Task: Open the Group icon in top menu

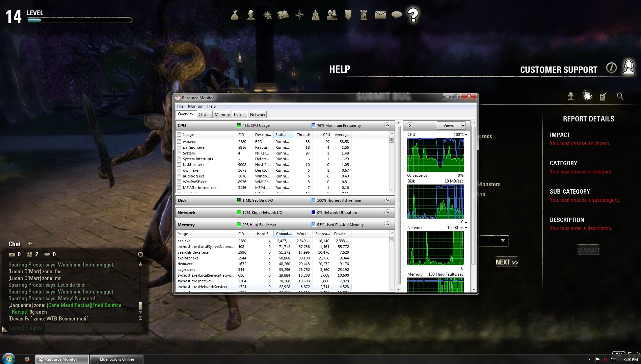Action: [316, 15]
